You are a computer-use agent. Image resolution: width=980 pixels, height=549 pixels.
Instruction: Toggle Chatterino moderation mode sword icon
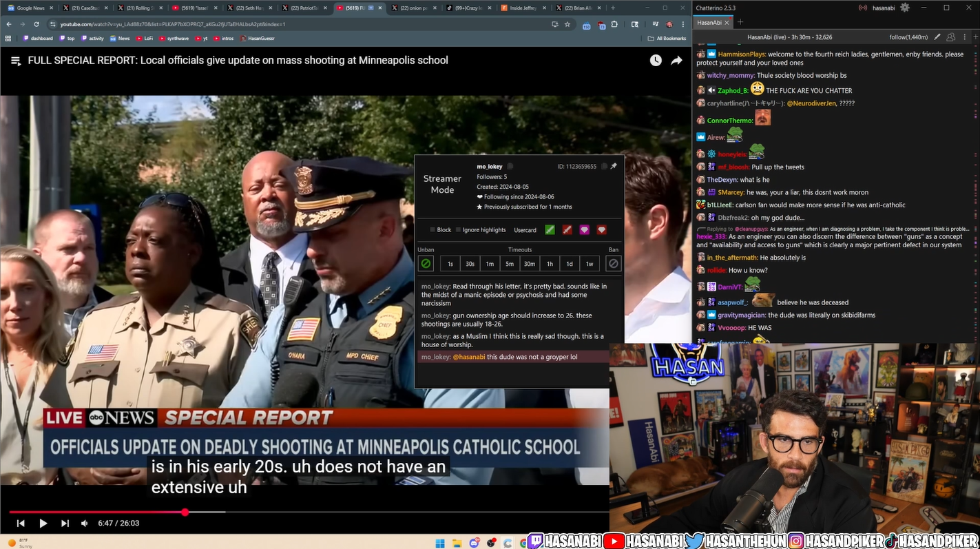(x=937, y=37)
